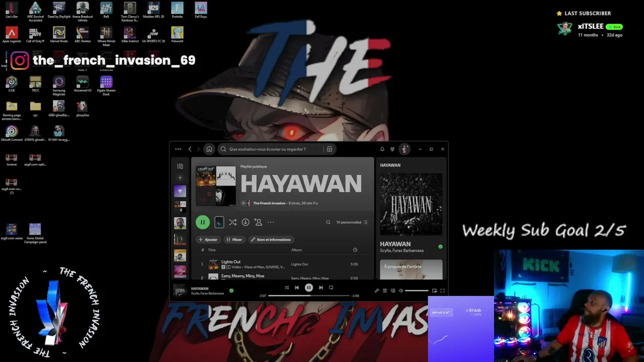Image resolution: width=644 pixels, height=362 pixels.
Task: Mute the Spotify volume
Action: [x=401, y=291]
